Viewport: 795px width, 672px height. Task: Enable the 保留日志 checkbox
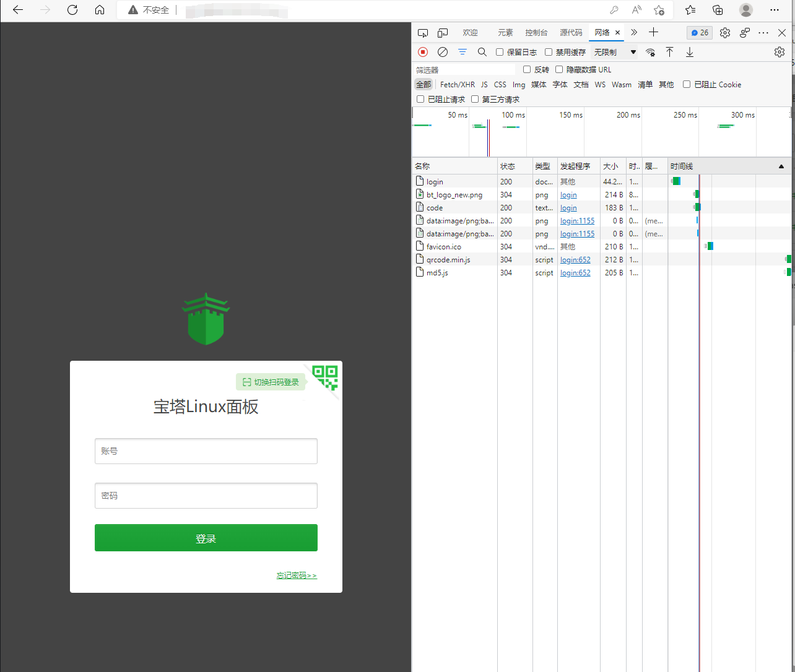tap(500, 52)
